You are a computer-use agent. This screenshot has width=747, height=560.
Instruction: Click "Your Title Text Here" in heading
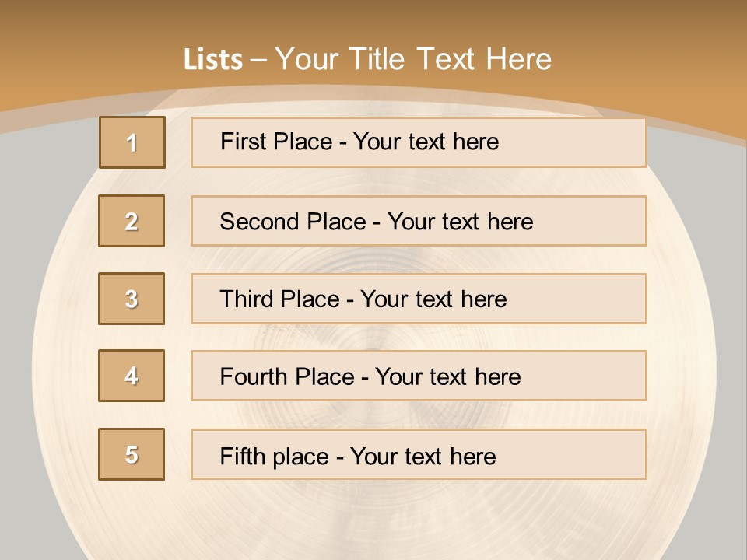point(413,59)
